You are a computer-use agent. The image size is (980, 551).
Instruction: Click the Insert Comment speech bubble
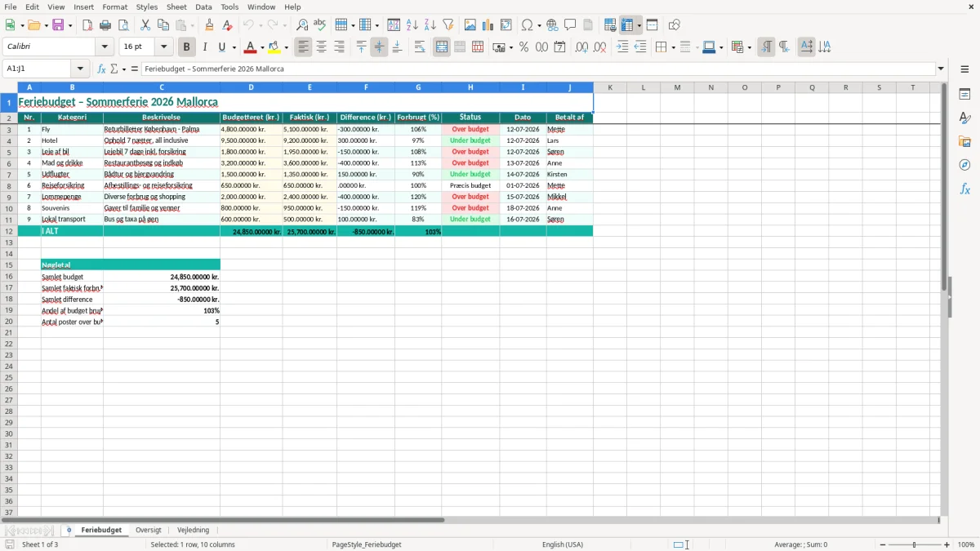(571, 25)
